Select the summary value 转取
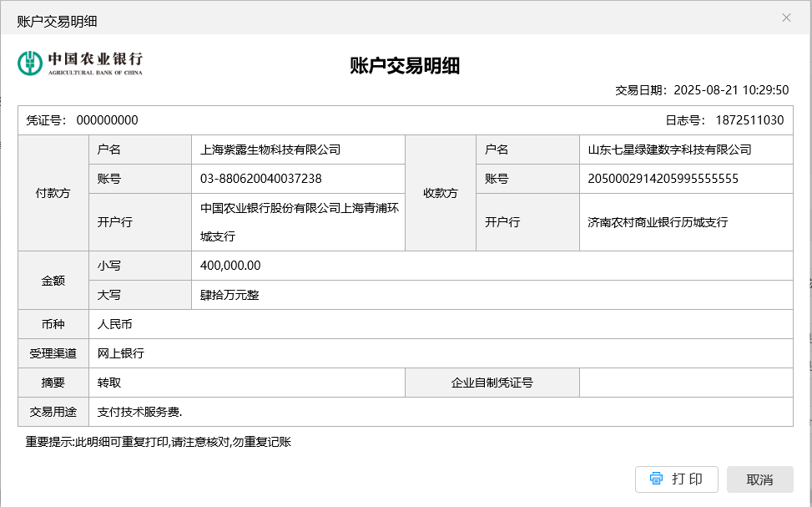812x507 pixels. pos(109,383)
